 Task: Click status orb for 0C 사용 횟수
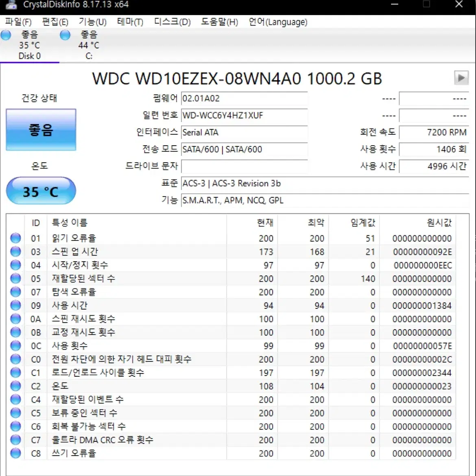pyautogui.click(x=15, y=346)
